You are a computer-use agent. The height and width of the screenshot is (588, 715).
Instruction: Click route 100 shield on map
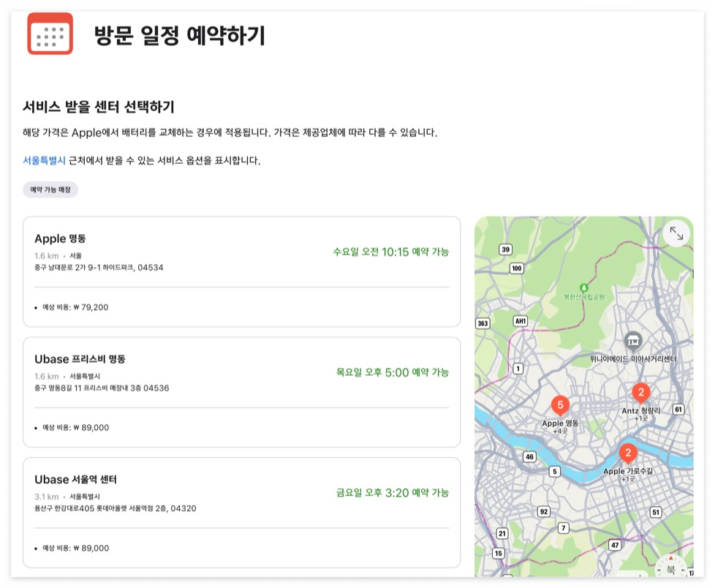pyautogui.click(x=517, y=268)
